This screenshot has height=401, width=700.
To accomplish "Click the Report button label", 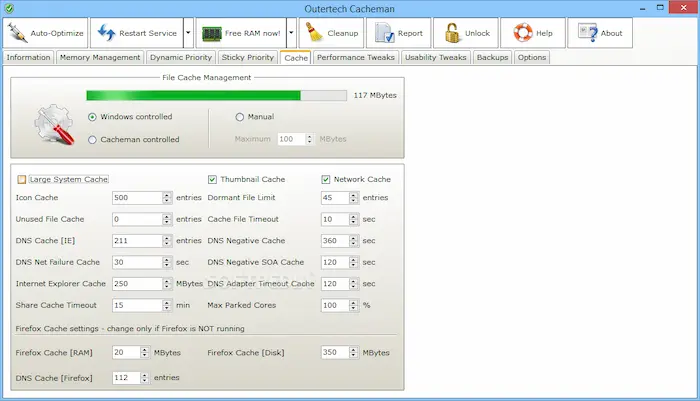I will 410,33.
